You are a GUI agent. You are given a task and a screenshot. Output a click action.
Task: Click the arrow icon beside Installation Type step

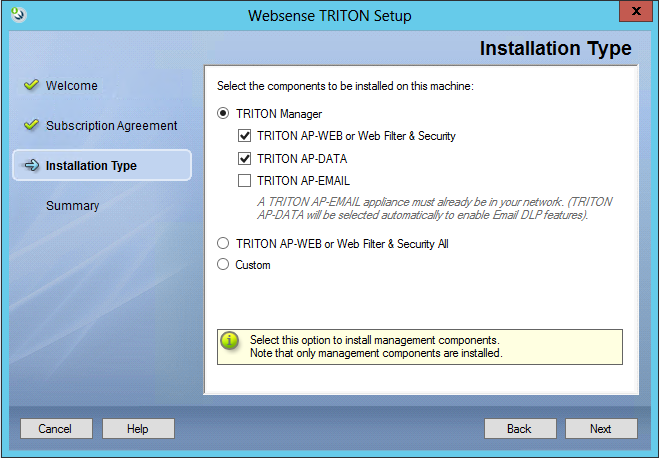click(32, 165)
